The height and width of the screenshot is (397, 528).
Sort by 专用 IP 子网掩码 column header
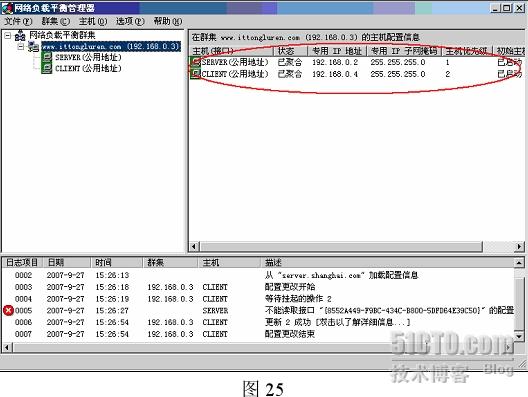click(404, 51)
